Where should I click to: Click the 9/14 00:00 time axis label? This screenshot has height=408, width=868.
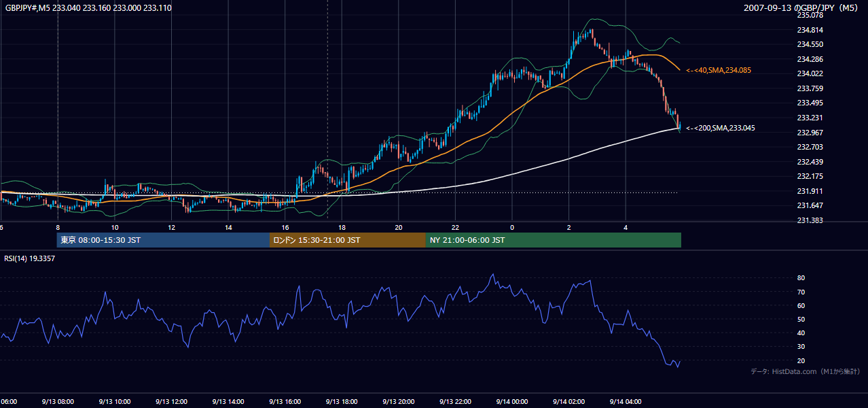pos(512,401)
